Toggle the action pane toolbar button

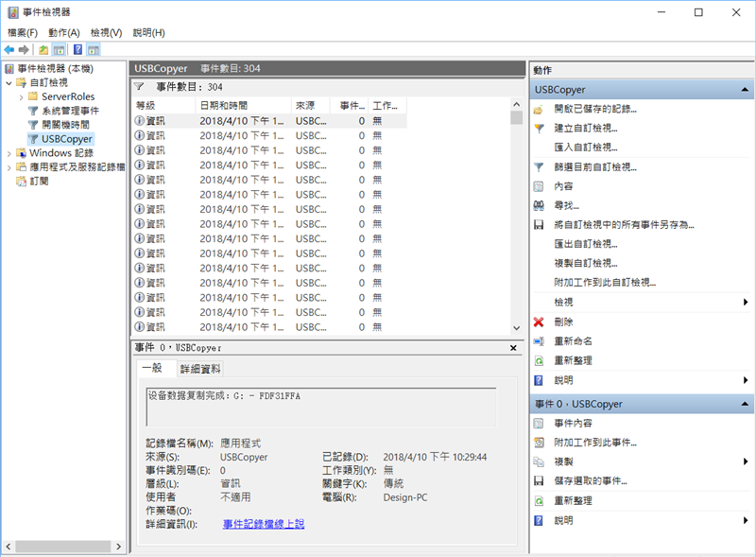(94, 49)
